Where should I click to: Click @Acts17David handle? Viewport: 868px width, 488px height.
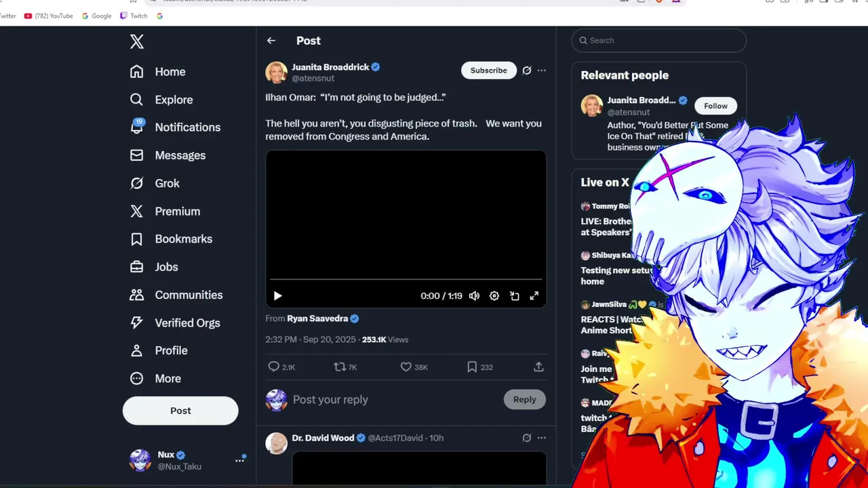coord(395,438)
